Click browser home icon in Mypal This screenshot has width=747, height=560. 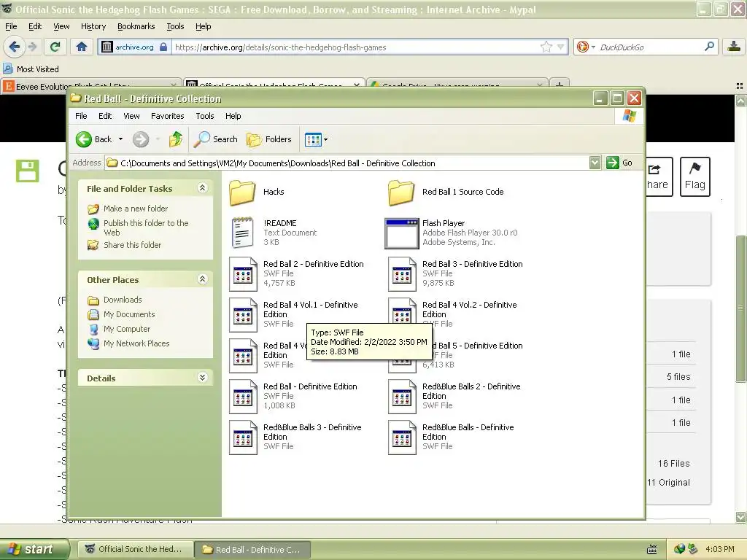(82, 47)
